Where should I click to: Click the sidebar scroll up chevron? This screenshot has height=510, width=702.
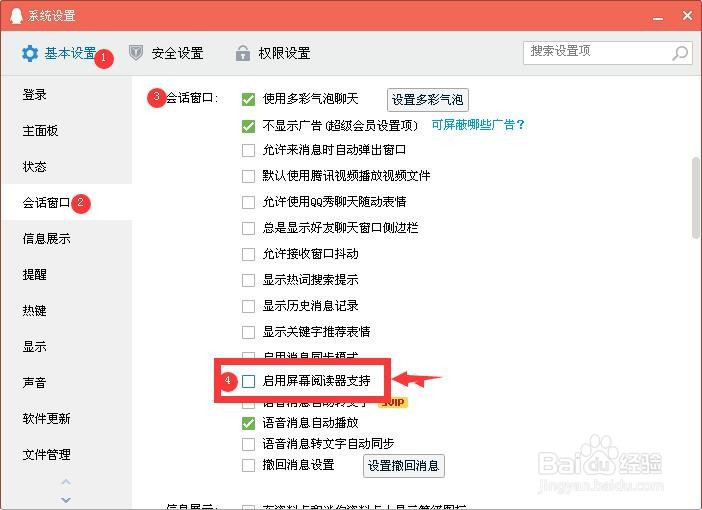[66, 482]
